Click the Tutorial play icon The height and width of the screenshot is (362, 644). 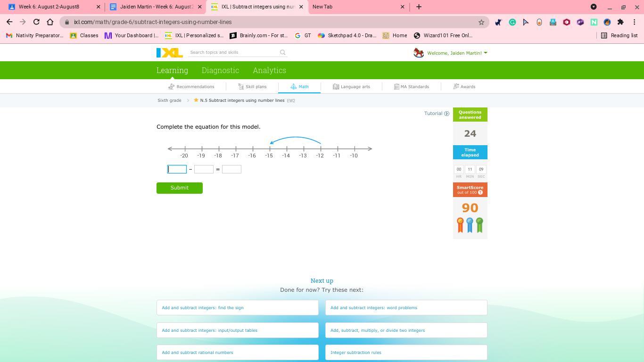coord(447,113)
